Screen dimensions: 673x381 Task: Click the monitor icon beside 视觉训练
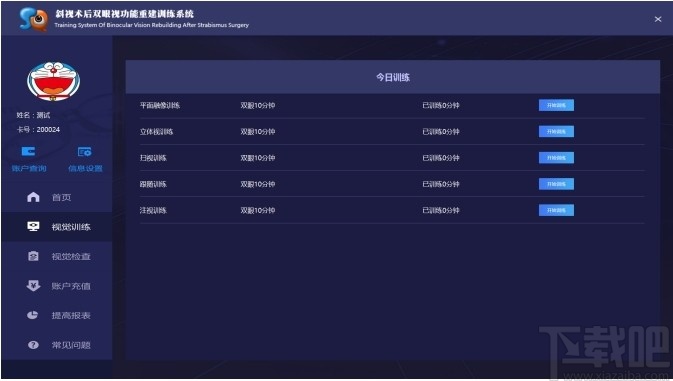[33, 226]
